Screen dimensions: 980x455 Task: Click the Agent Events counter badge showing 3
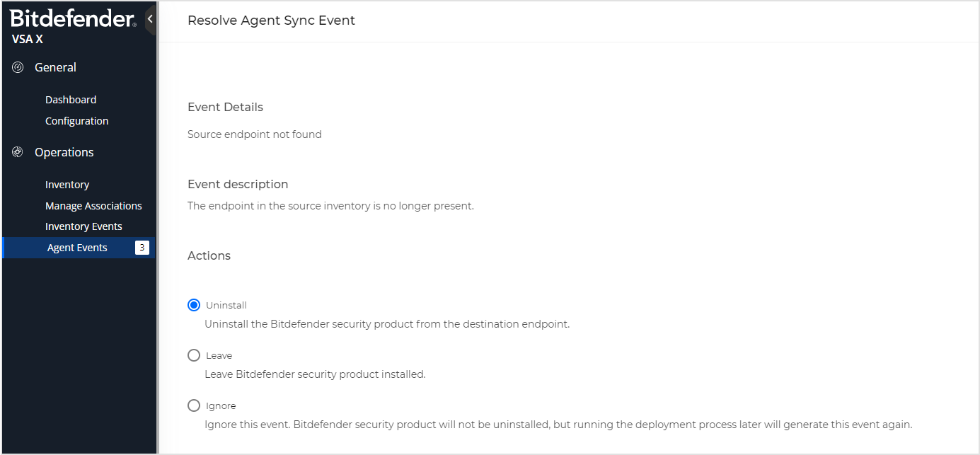point(141,248)
